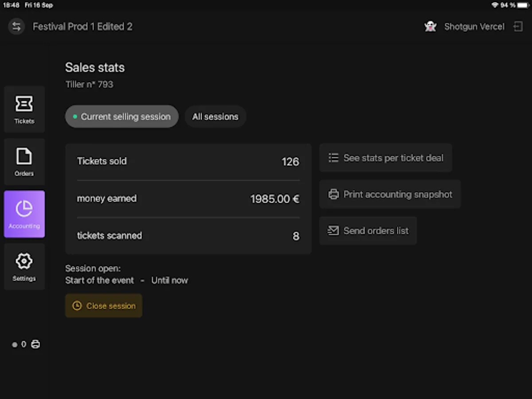532x399 pixels.
Task: Click the ghost avatar icon
Action: coord(430,27)
